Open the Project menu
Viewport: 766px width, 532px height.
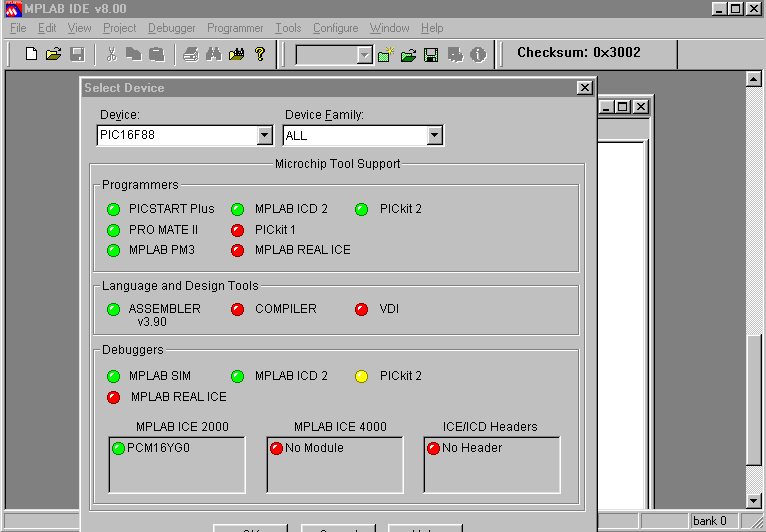[120, 28]
